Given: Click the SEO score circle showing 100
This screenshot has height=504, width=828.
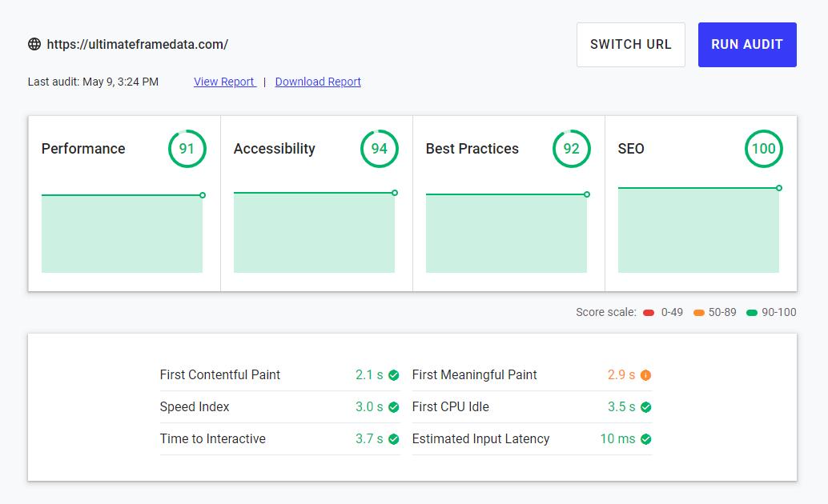Looking at the screenshot, I should click(x=763, y=149).
